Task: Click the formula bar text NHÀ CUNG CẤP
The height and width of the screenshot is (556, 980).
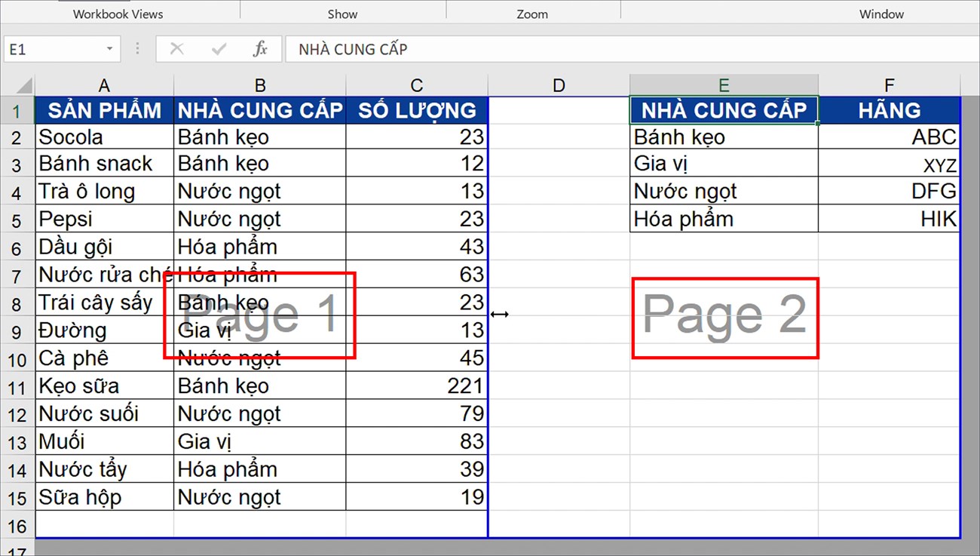Action: click(353, 49)
